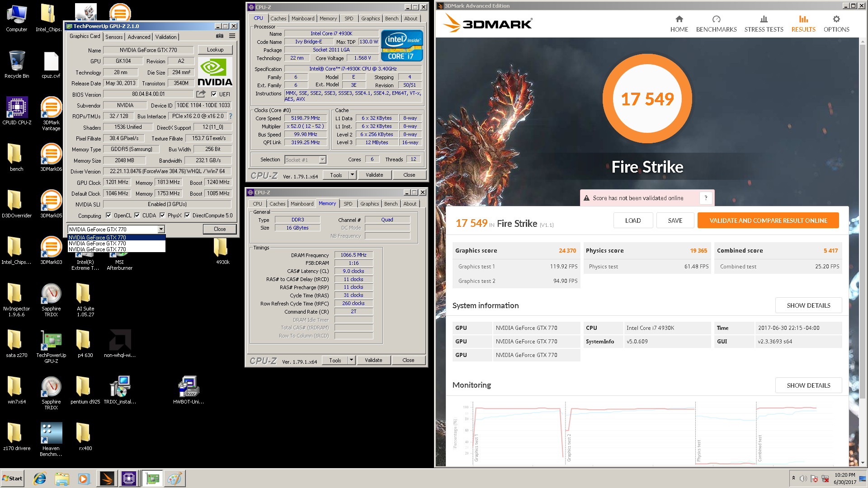Toggle the CUDA checkbox
This screenshot has height=488, width=868.
point(137,216)
